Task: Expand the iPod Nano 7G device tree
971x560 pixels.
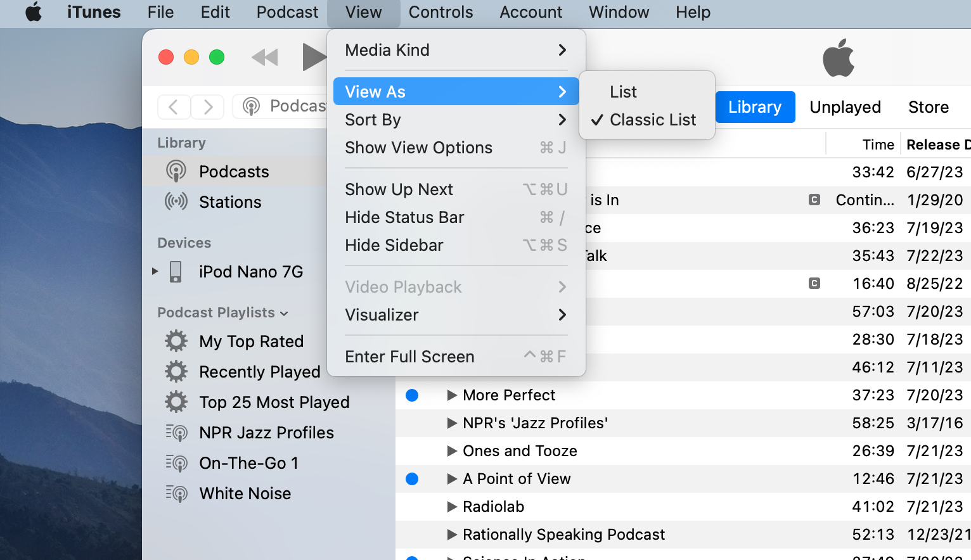Action: [155, 272]
